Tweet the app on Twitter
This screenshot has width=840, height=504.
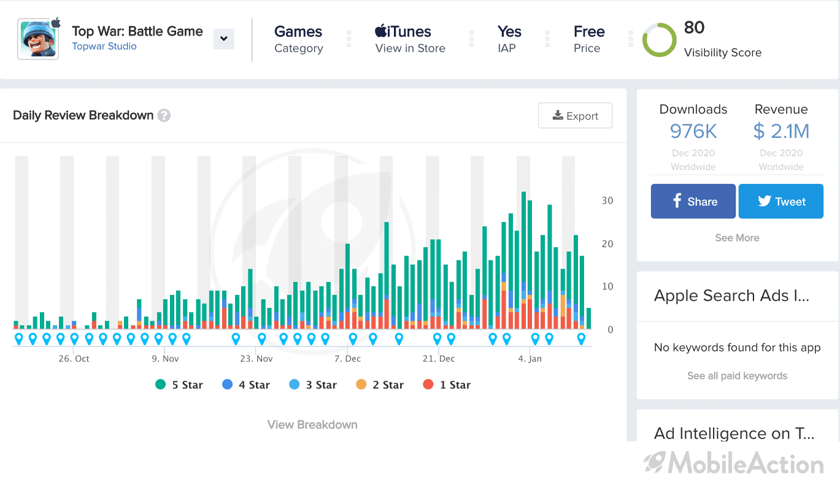click(781, 201)
